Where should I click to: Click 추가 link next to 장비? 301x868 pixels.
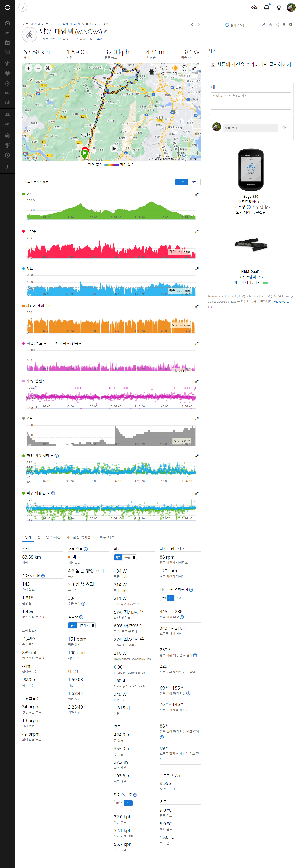pyautogui.click(x=100, y=39)
